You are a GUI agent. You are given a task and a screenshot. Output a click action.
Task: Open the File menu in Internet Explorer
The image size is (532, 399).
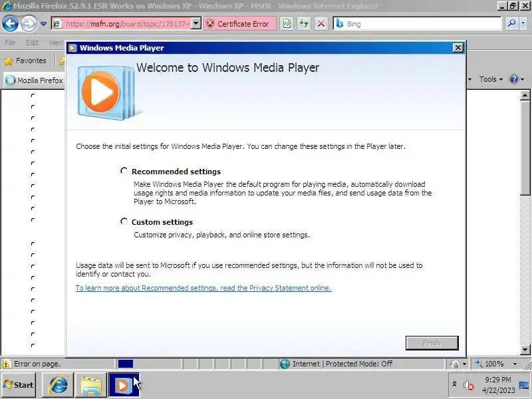(10, 43)
